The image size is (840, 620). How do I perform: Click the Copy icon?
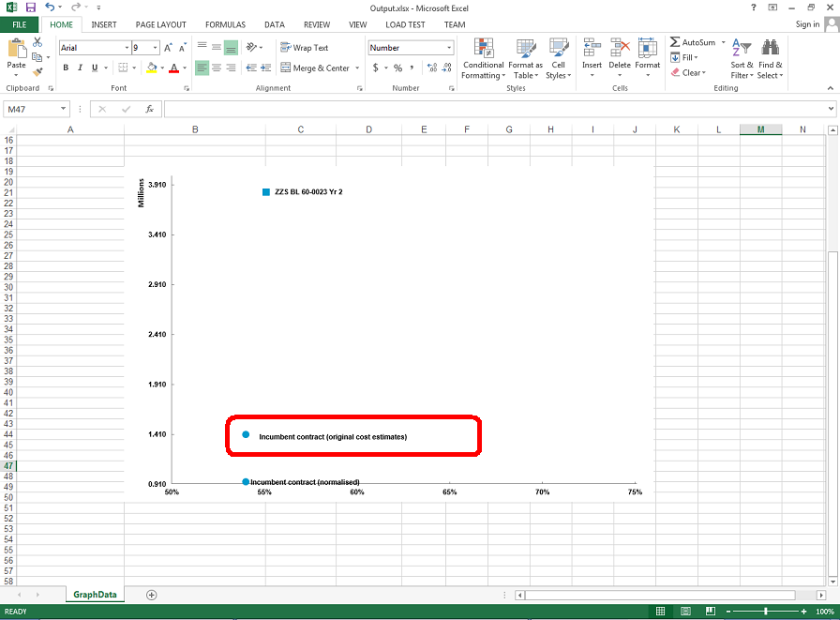point(37,57)
